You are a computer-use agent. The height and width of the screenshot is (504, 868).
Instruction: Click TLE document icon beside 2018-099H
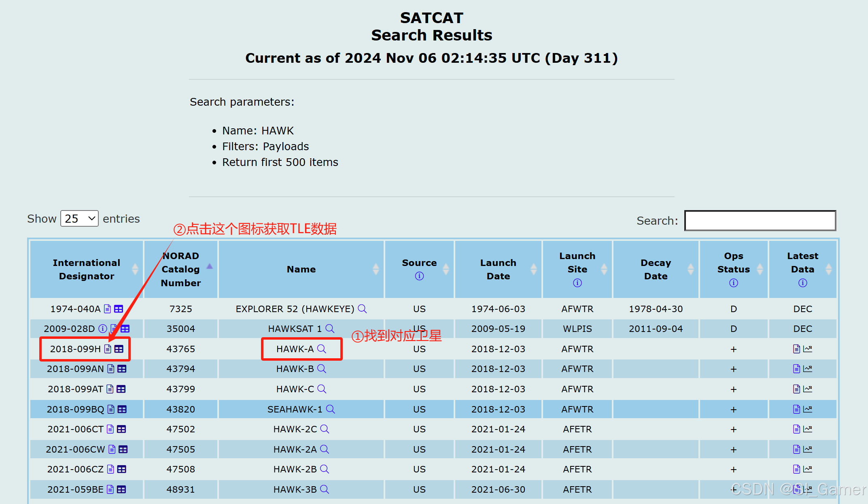[x=108, y=349]
